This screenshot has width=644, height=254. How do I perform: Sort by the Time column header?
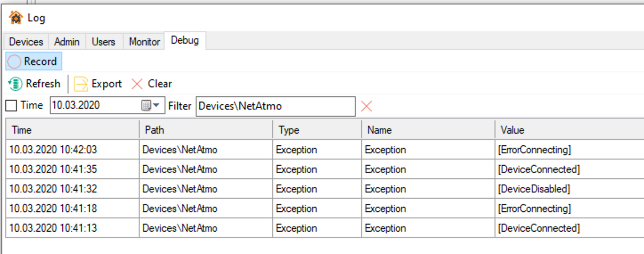click(x=72, y=130)
